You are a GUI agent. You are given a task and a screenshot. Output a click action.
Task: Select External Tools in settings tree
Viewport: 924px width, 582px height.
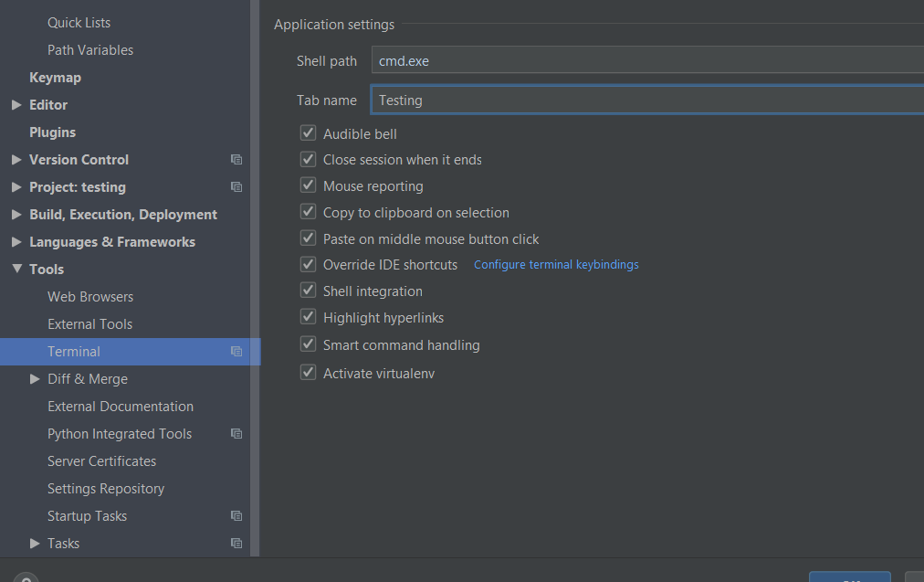tap(89, 324)
